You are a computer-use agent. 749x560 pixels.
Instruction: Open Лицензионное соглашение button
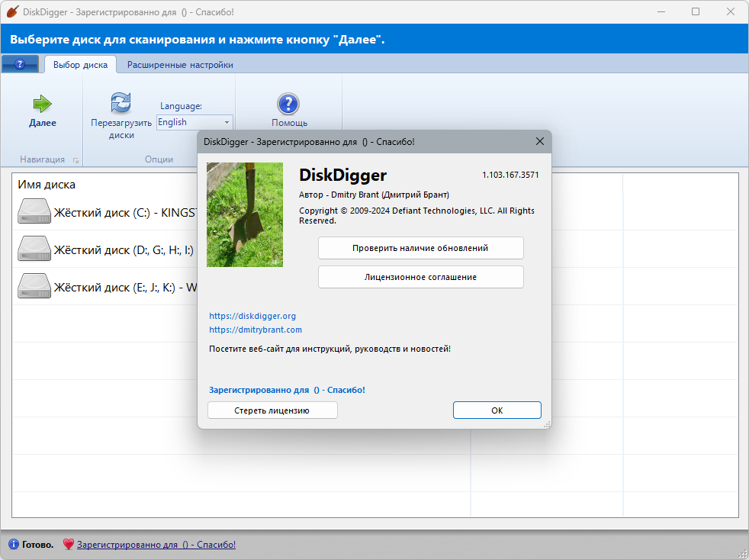click(421, 277)
